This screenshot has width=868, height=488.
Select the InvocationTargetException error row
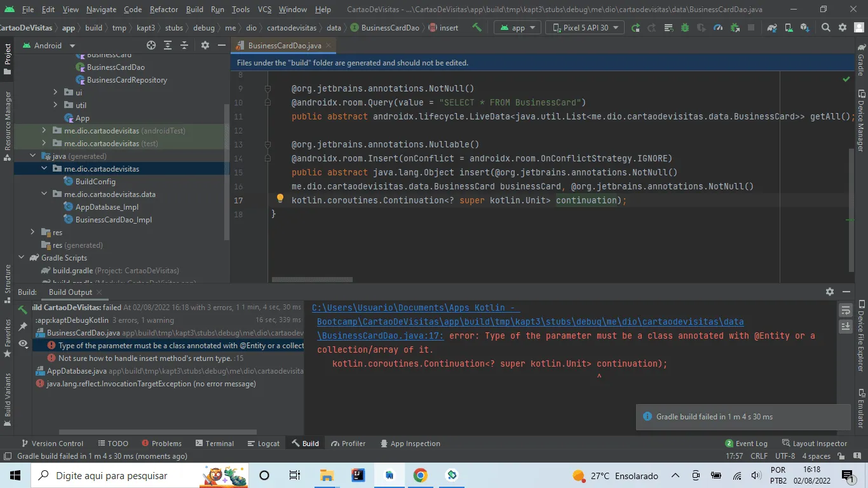tap(146, 384)
